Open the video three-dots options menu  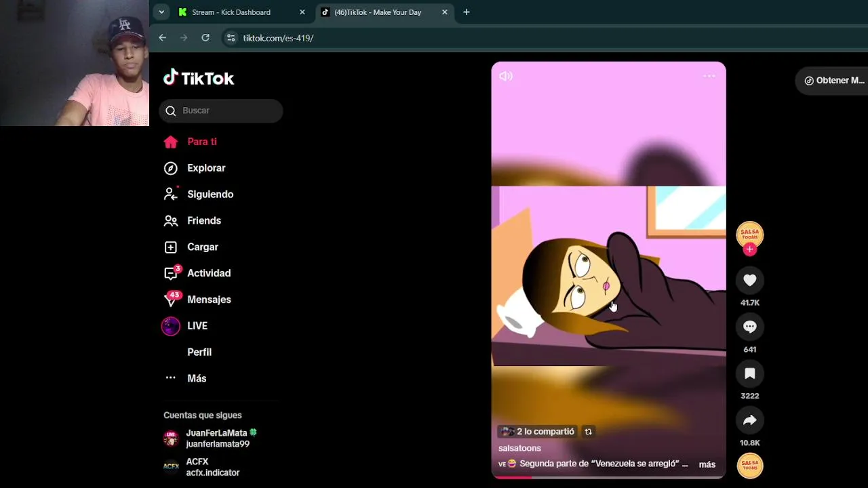pyautogui.click(x=709, y=76)
